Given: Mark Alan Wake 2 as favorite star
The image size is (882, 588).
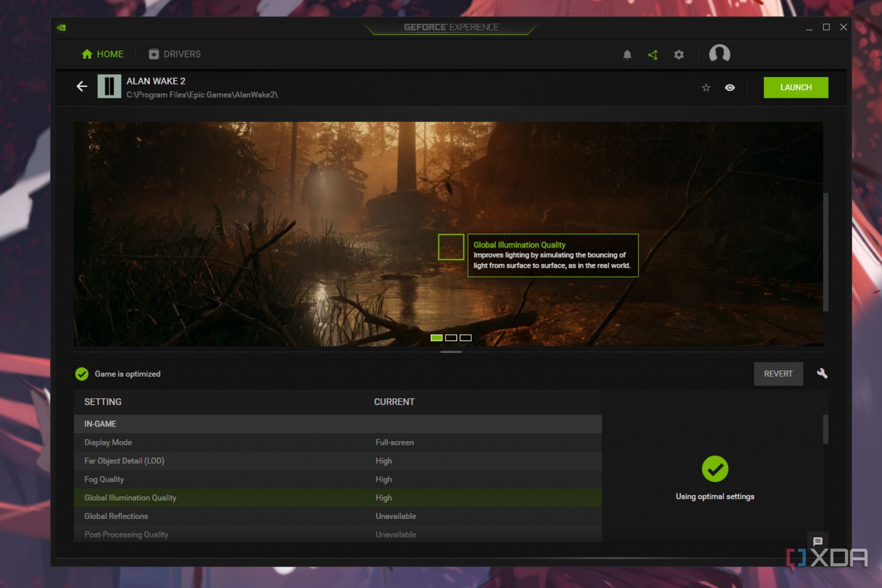Looking at the screenshot, I should point(706,87).
